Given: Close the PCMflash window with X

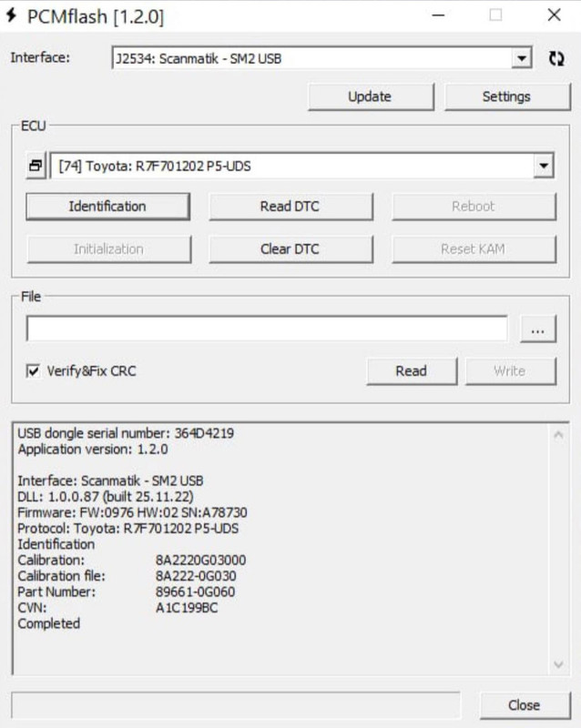Looking at the screenshot, I should click(x=554, y=15).
